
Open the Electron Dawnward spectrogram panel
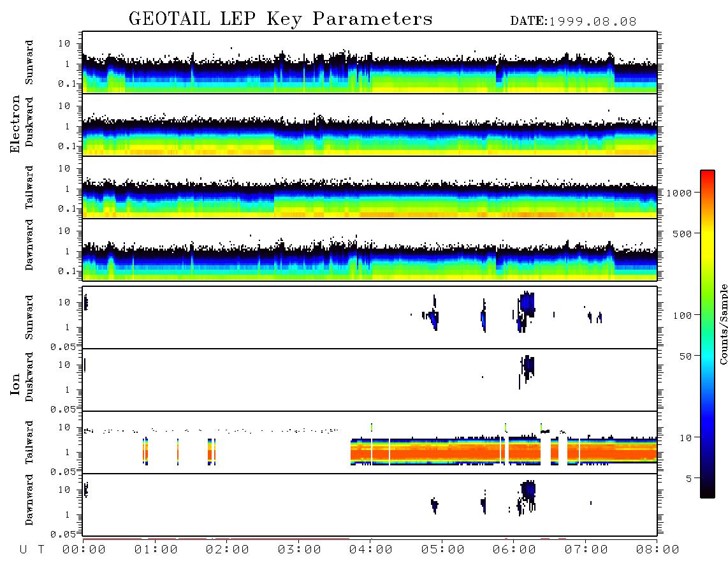[370, 249]
